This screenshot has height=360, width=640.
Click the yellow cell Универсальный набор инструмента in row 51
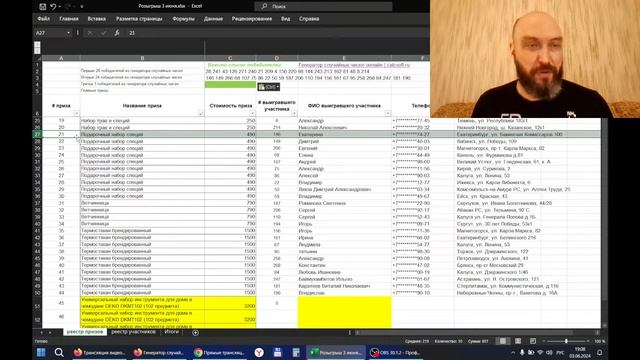coord(142,303)
